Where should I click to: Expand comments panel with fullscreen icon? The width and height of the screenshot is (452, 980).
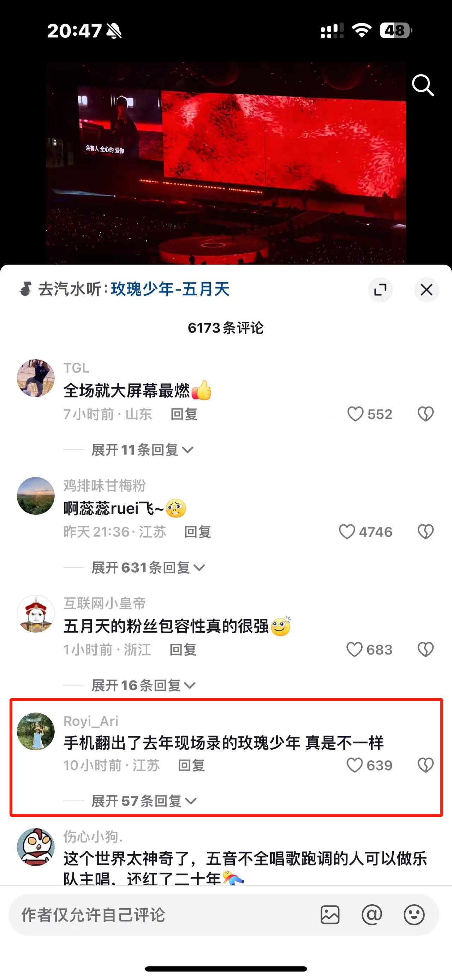(380, 290)
